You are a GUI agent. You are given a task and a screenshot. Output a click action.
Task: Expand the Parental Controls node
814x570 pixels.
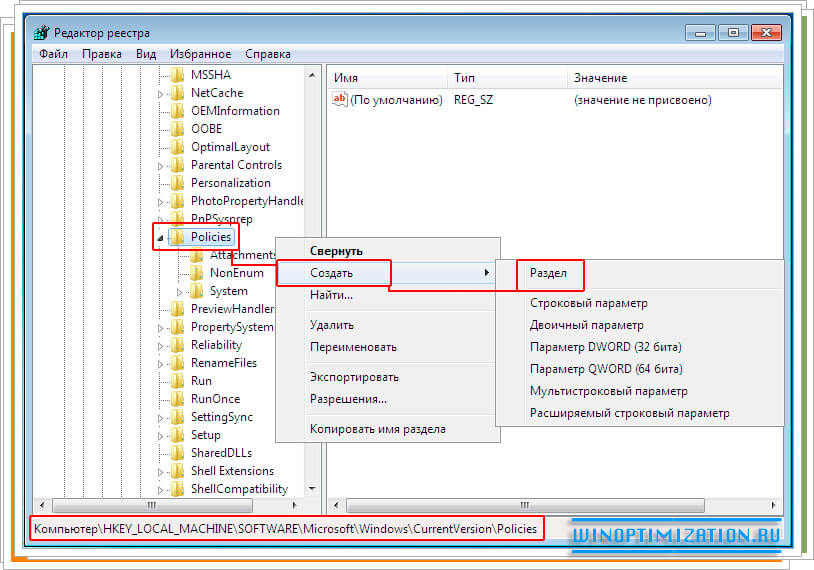(160, 165)
